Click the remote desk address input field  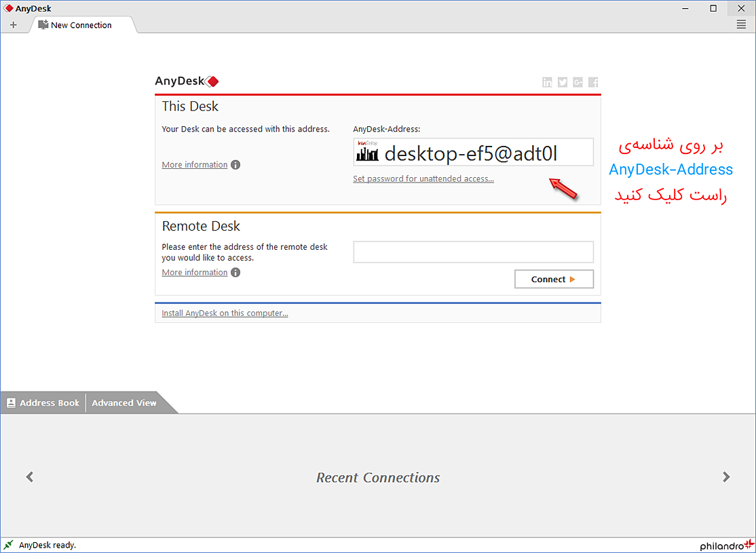click(x=473, y=252)
